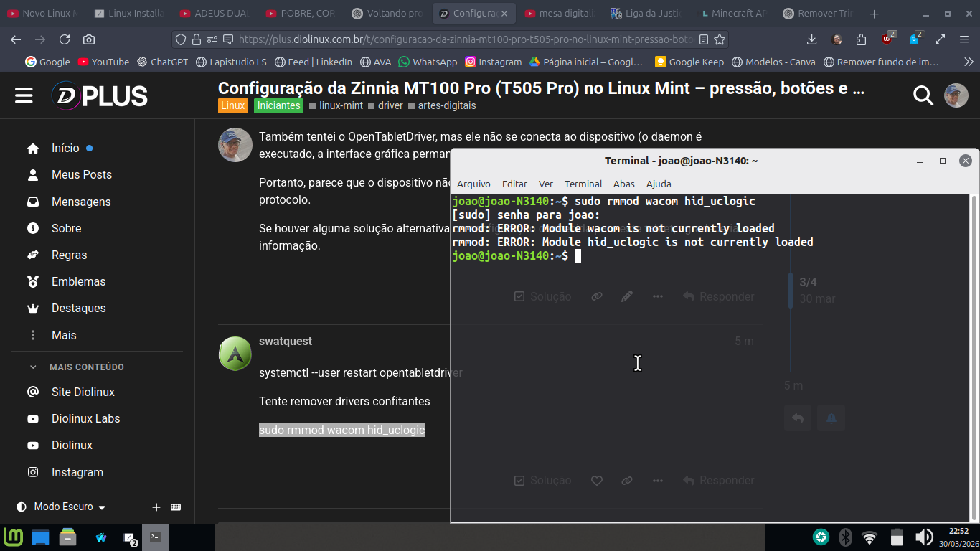The image size is (980, 551).
Task: Open the Arquivo menu in the terminal
Action: coord(473,184)
